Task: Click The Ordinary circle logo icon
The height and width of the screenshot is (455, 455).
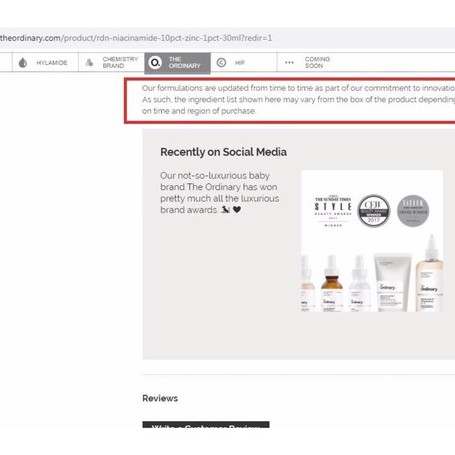Action: (x=155, y=62)
